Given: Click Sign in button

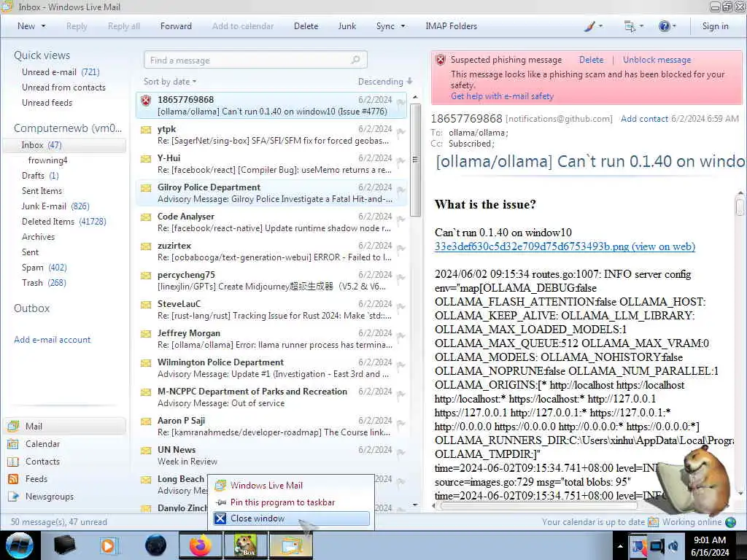Looking at the screenshot, I should tap(715, 26).
